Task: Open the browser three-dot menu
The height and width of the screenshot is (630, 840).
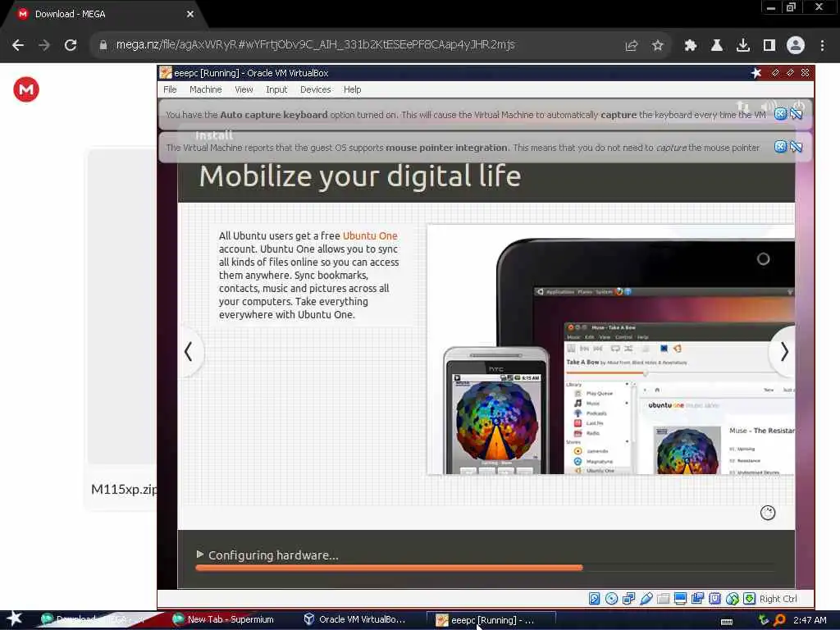Action: pos(822,46)
